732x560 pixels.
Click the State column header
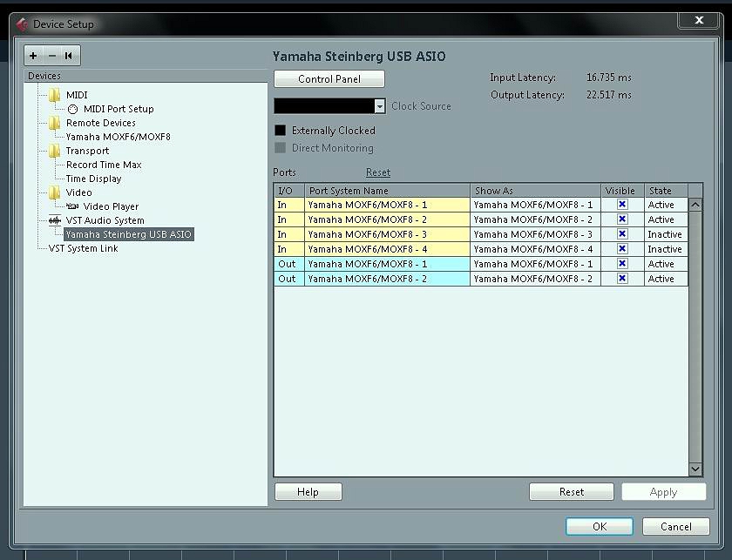(x=666, y=191)
